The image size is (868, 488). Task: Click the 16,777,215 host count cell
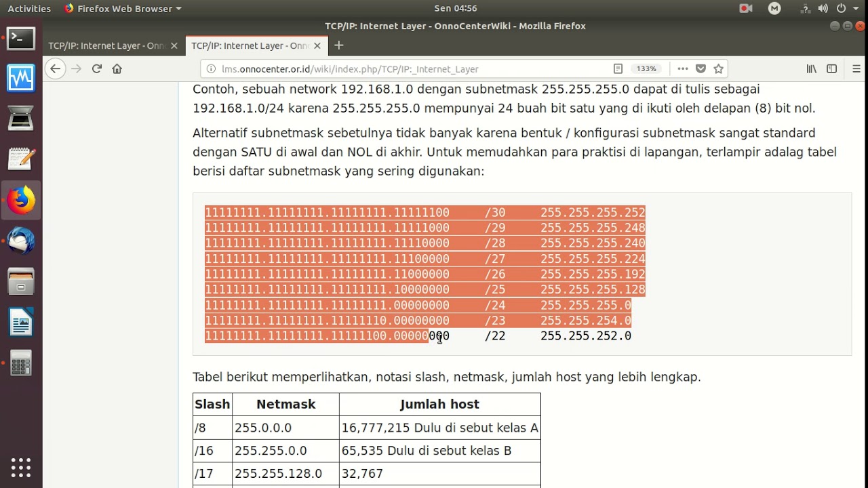(x=439, y=428)
